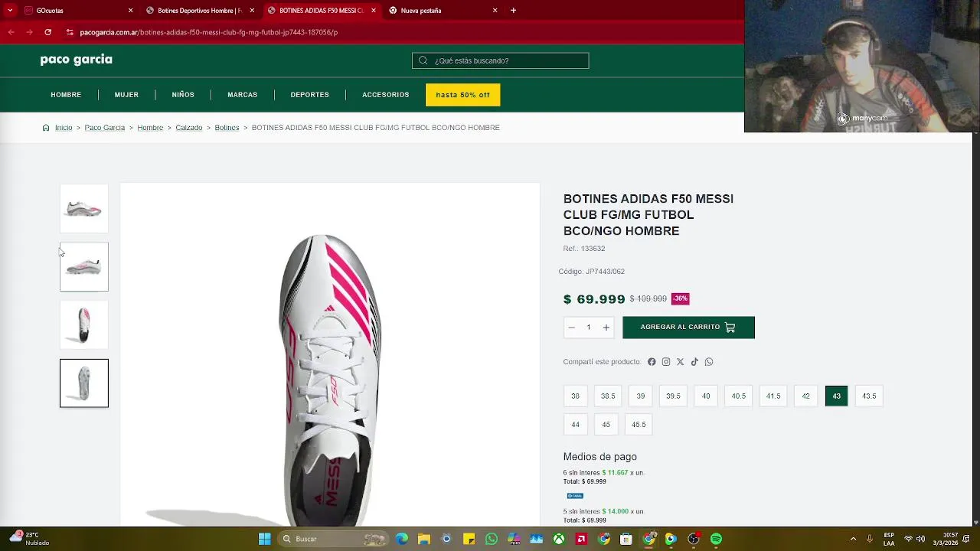The image size is (980, 551).
Task: Click AGREGAR AL CARRITO button
Action: 688,328
